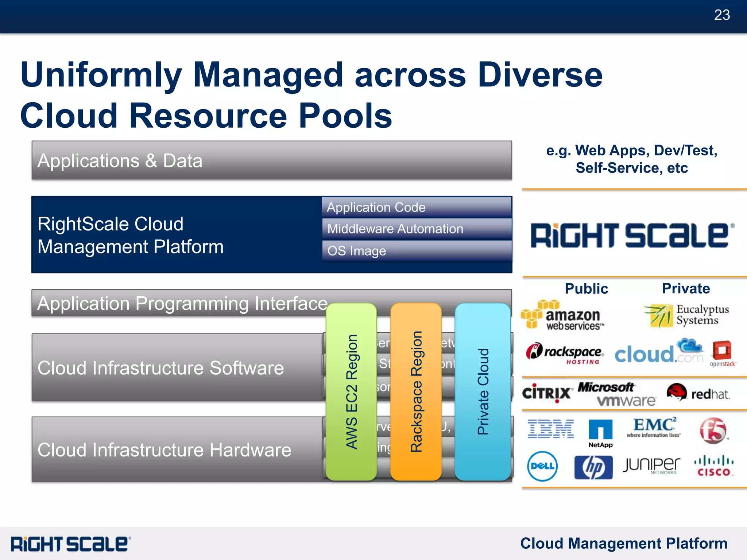Click the Cisco logo
Image resolution: width=747 pixels, height=560 pixels.
713,467
